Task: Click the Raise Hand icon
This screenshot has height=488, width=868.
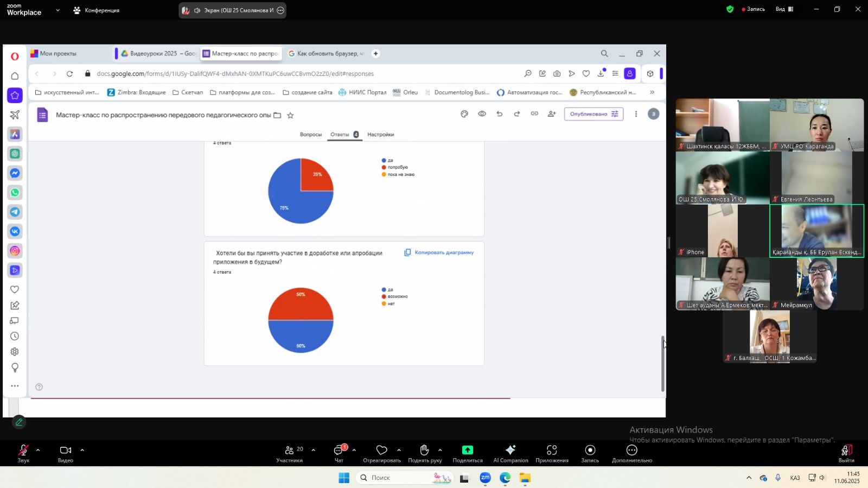Action: [424, 453]
